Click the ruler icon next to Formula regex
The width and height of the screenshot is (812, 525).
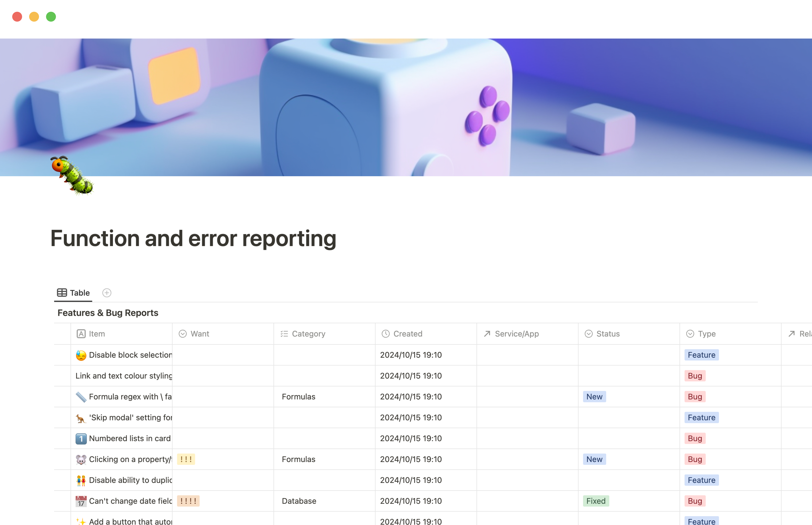click(x=81, y=397)
